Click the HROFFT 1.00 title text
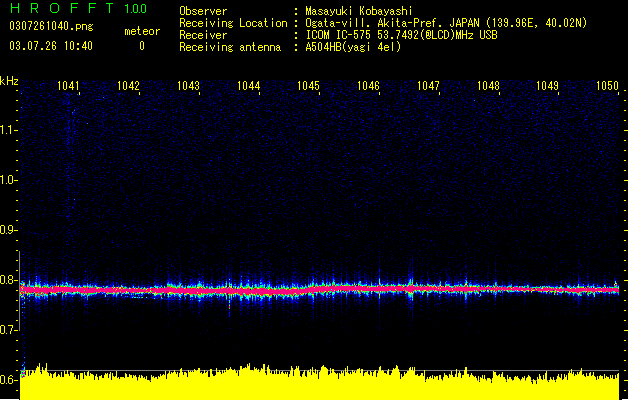Screen dimensions: 629x400 point(78,8)
